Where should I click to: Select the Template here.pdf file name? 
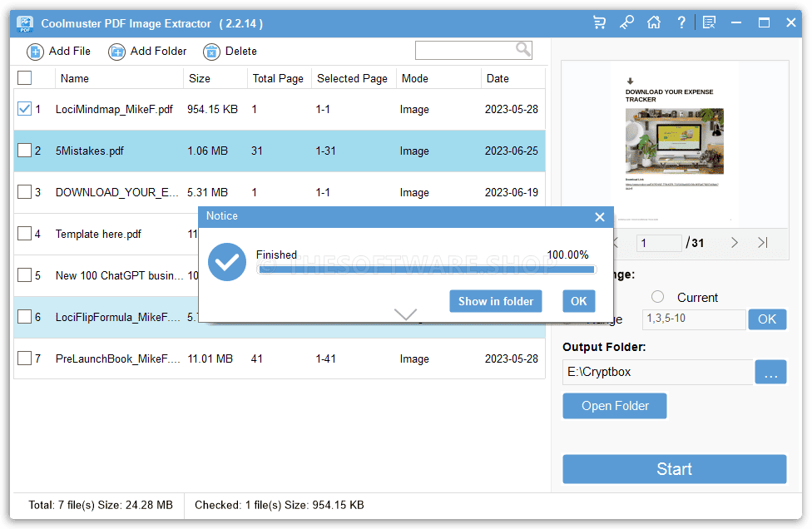click(98, 234)
